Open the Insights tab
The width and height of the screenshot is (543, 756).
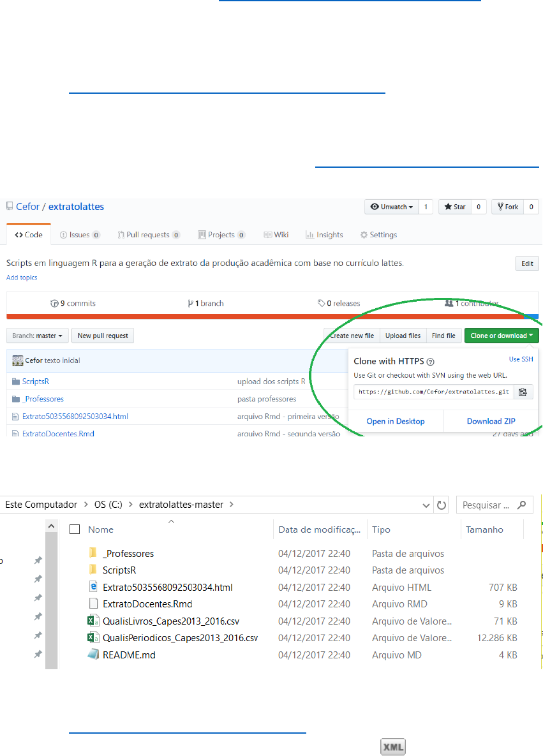pyautogui.click(x=325, y=235)
